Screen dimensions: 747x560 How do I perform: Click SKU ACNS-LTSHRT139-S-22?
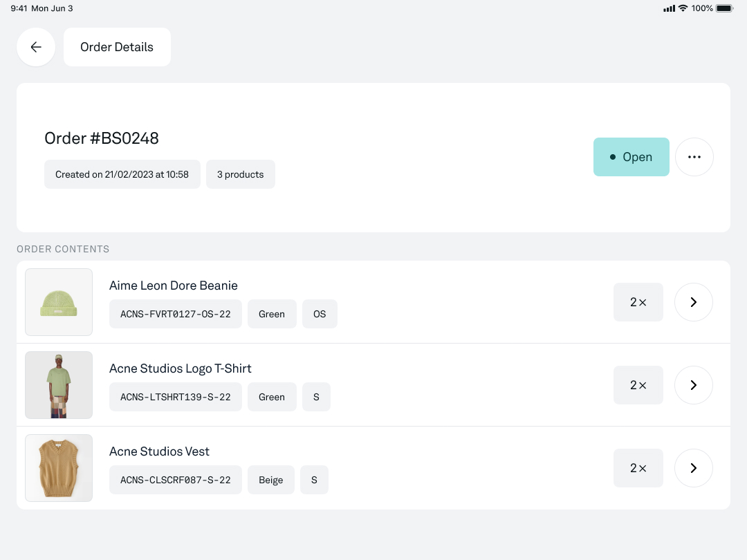(175, 397)
